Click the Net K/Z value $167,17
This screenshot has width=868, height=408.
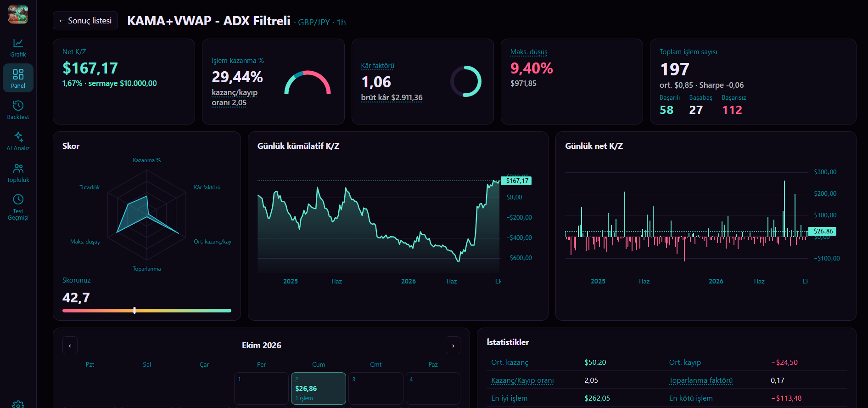[90, 68]
